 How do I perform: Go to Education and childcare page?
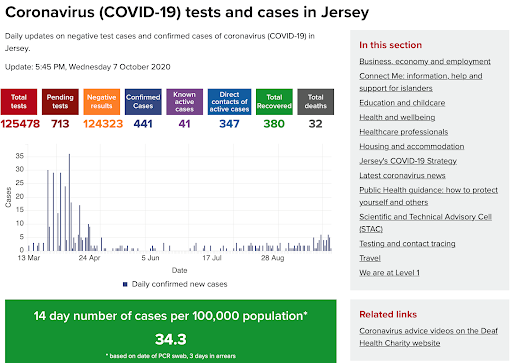[x=402, y=103]
